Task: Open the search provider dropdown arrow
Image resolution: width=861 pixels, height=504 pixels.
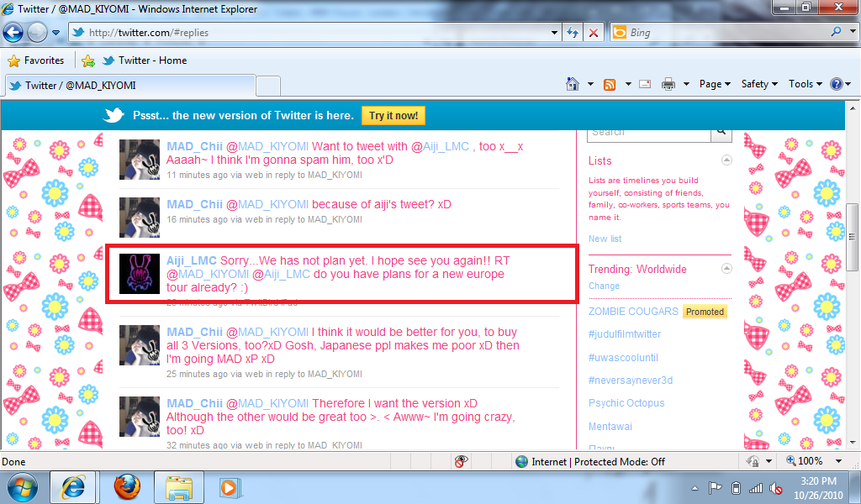Action: coord(853,32)
